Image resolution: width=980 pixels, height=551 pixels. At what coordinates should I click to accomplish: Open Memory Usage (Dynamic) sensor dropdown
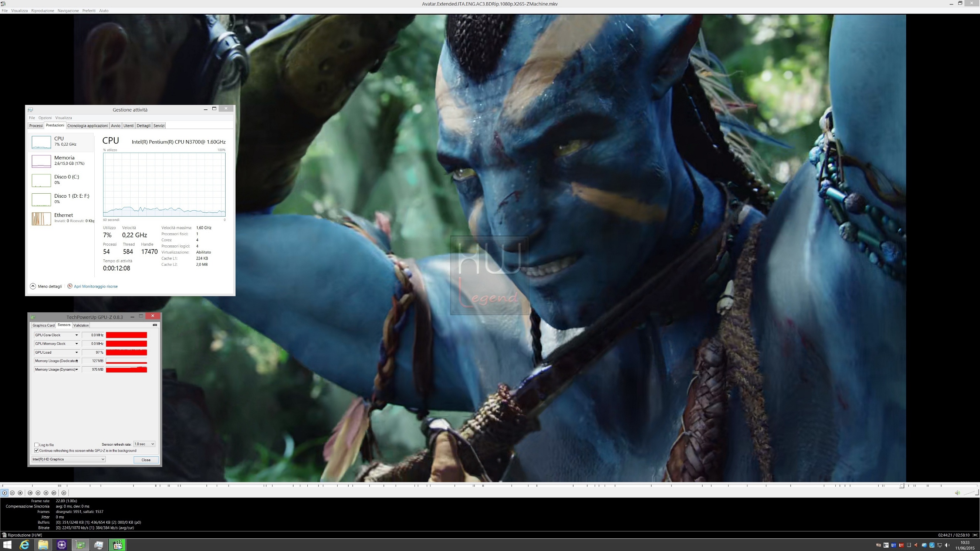[x=77, y=370]
